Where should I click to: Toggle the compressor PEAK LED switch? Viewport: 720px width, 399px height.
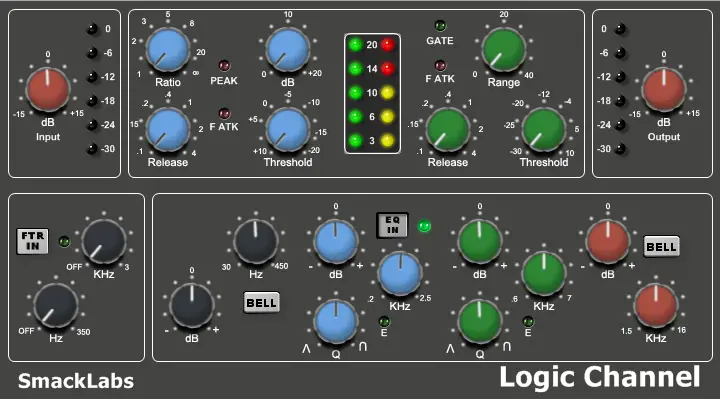tap(224, 66)
